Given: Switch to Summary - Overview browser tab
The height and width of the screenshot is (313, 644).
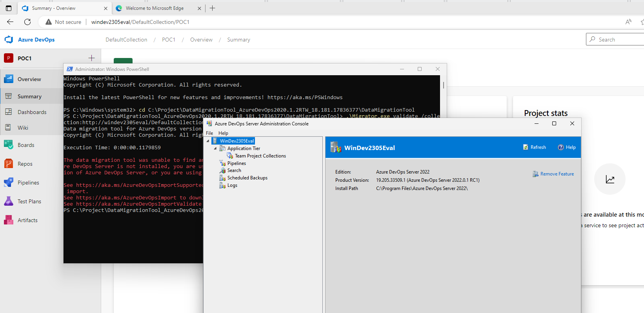Looking at the screenshot, I should (x=65, y=8).
